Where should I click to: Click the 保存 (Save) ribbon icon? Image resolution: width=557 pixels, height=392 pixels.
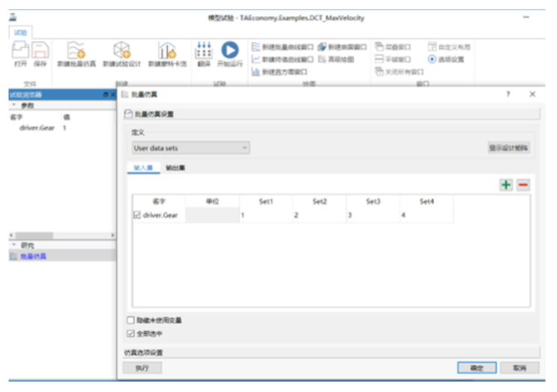click(x=40, y=54)
